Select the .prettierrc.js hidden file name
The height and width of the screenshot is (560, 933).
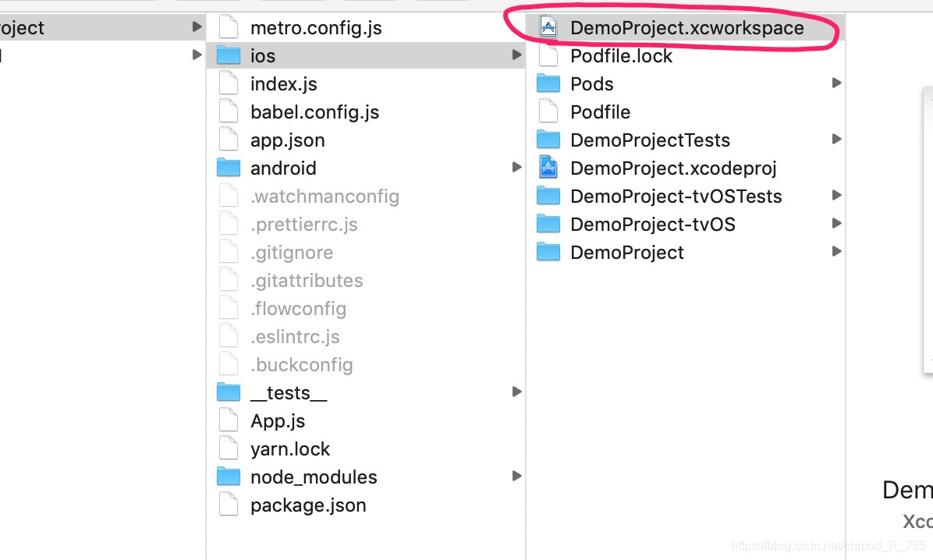click(304, 225)
